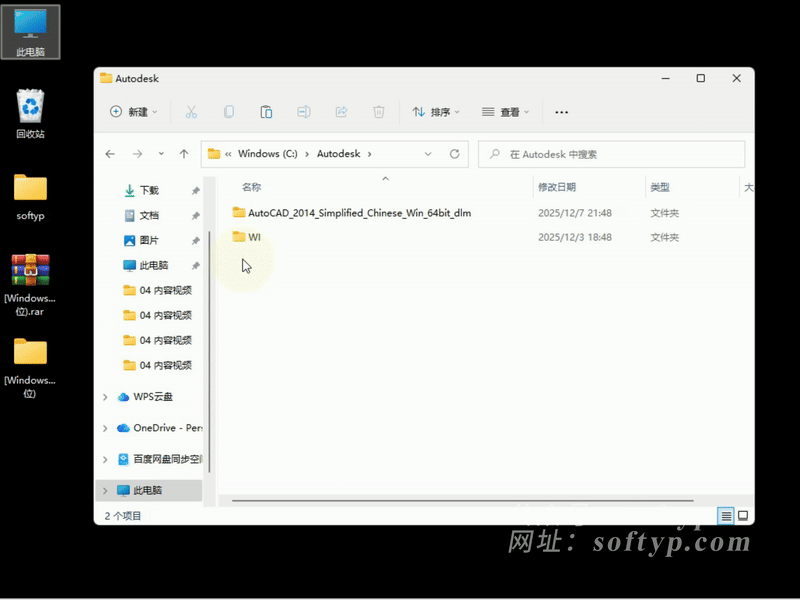Click date 2025/12/7 21:48 cell
The width and height of the screenshot is (800, 600).
[x=574, y=213]
